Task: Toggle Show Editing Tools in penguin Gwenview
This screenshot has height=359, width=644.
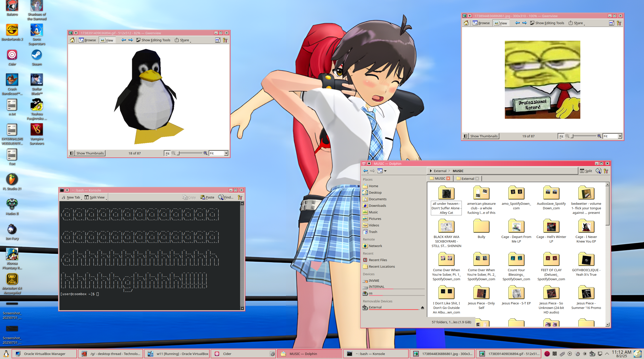Action: 153,40
